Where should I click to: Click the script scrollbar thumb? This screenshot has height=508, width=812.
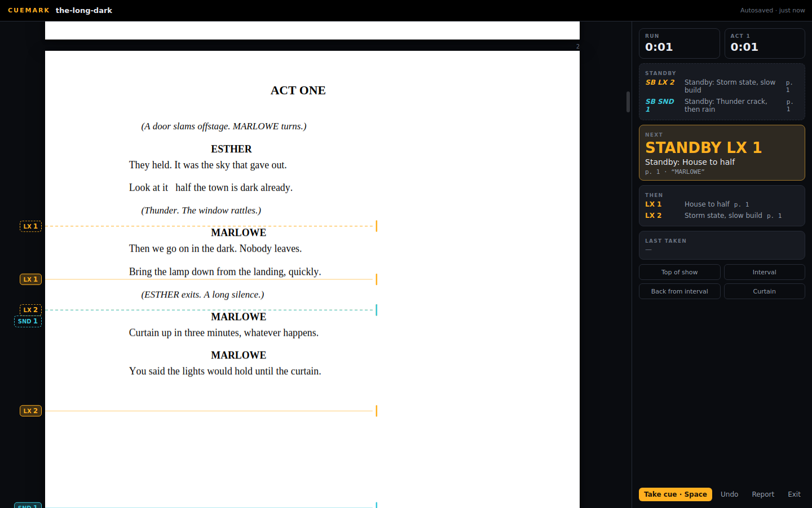click(x=628, y=102)
